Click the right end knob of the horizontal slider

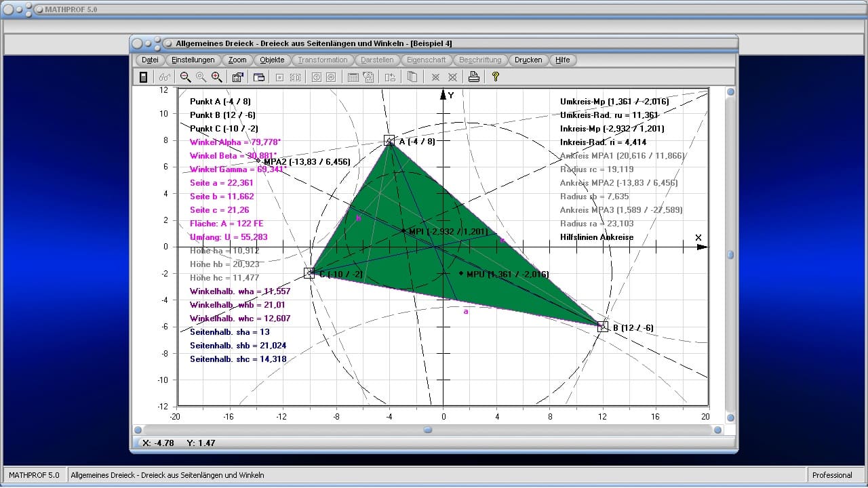coord(718,430)
